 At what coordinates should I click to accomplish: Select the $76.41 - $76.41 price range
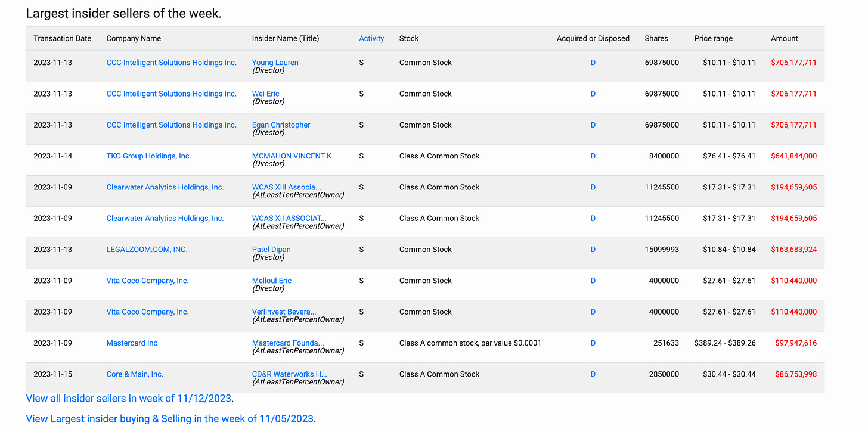pyautogui.click(x=729, y=156)
